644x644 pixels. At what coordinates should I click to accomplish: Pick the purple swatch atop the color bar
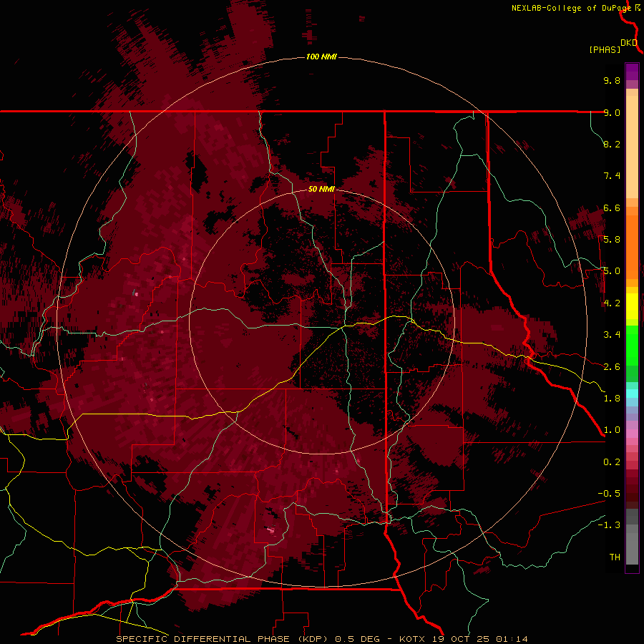[632, 72]
